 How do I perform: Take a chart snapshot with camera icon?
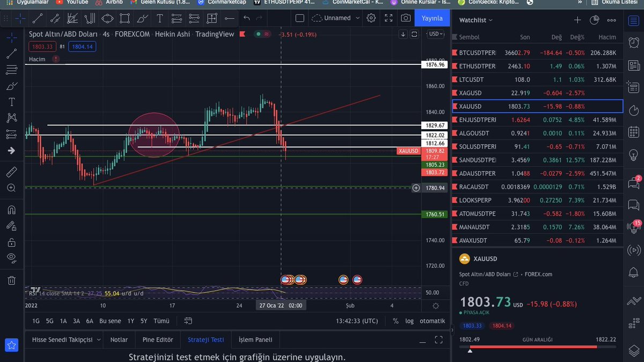tap(406, 18)
